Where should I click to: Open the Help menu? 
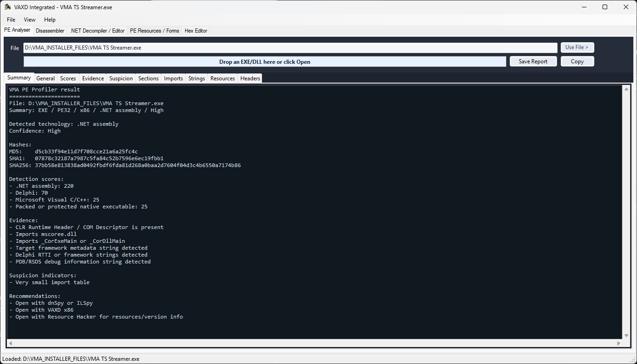click(x=50, y=20)
